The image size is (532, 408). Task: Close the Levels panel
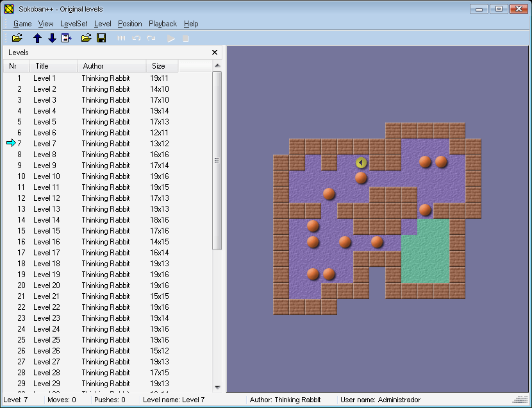[x=214, y=52]
